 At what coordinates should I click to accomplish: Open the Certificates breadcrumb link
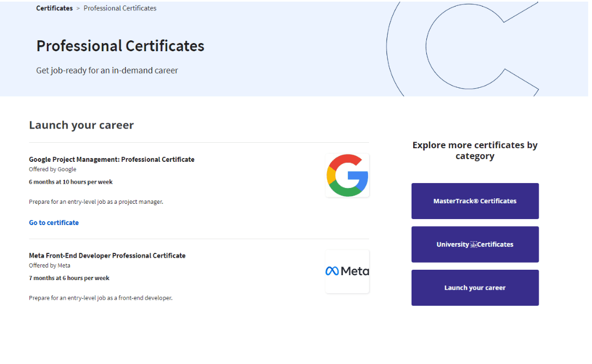tap(54, 8)
